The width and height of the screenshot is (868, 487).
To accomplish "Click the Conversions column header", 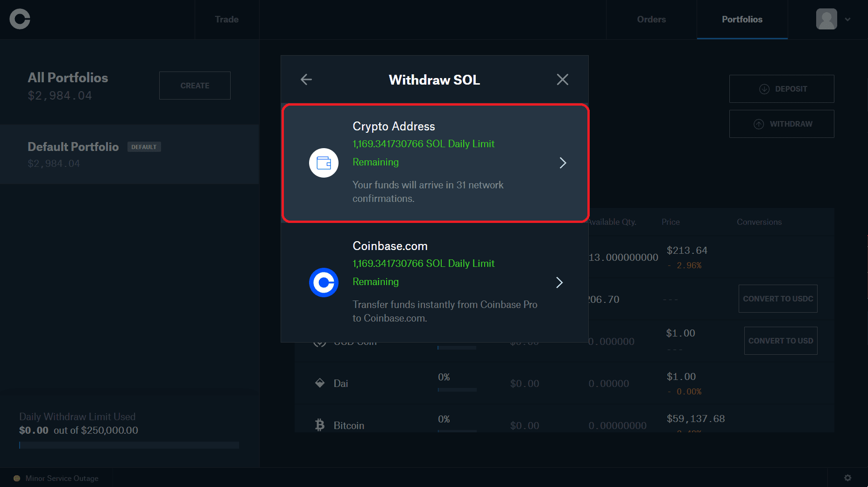I will point(759,222).
